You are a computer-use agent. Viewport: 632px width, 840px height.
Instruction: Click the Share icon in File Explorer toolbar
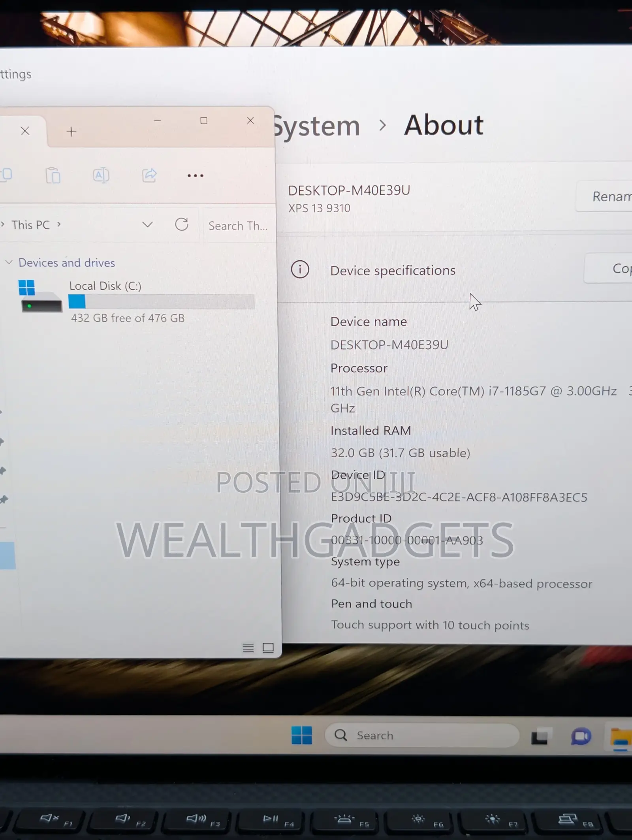pyautogui.click(x=149, y=175)
